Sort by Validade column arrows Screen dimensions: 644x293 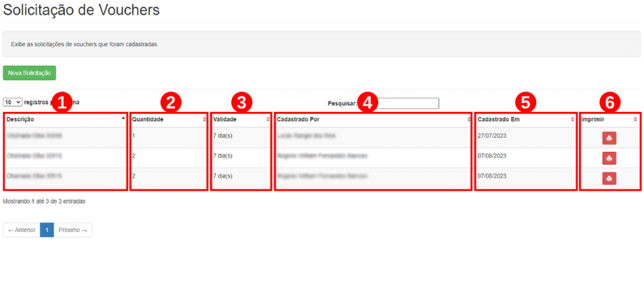pyautogui.click(x=268, y=119)
